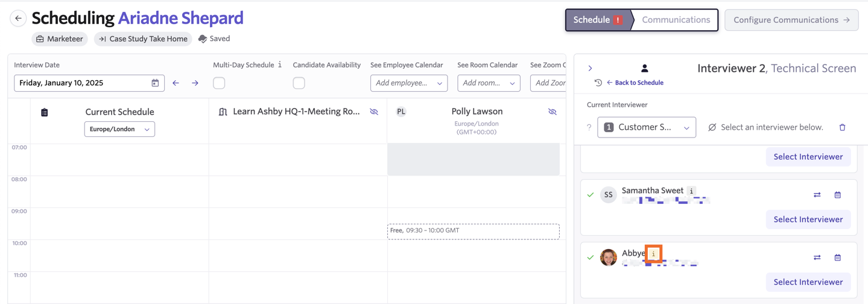Image resolution: width=868 pixels, height=304 pixels.
Task: Open the Add Zoom dropdown
Action: click(548, 83)
